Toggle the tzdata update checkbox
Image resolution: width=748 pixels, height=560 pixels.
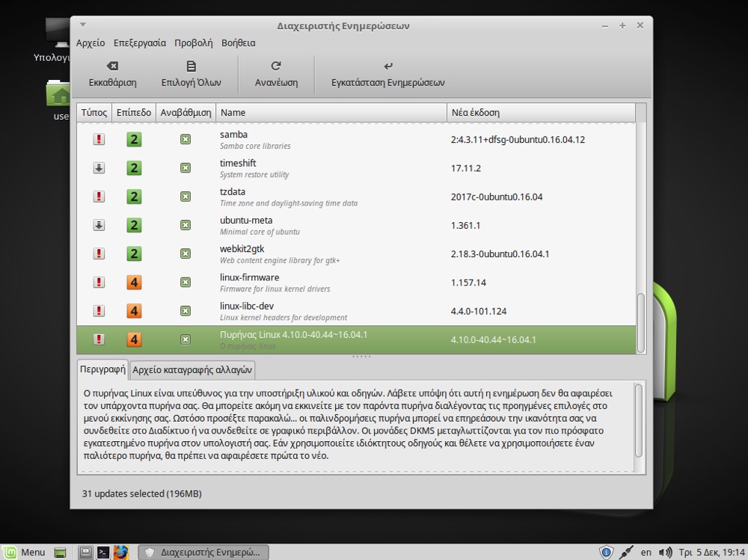tap(186, 197)
